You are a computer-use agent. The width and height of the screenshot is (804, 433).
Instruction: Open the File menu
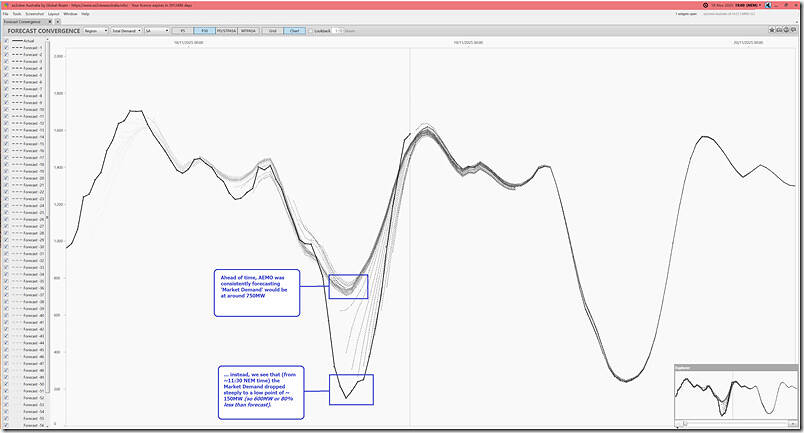6,14
